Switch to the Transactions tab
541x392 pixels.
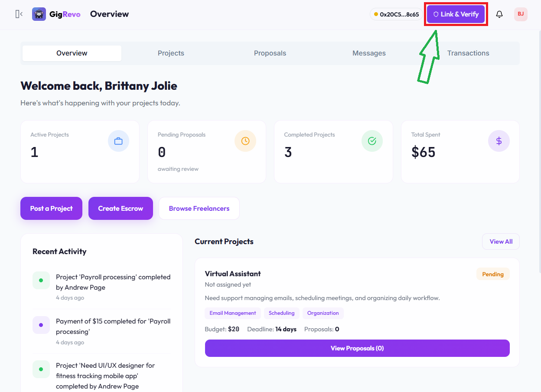[468, 53]
